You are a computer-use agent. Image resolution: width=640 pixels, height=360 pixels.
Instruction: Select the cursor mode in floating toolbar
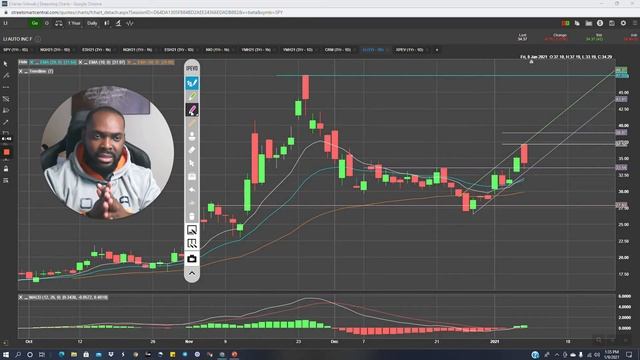click(192, 163)
